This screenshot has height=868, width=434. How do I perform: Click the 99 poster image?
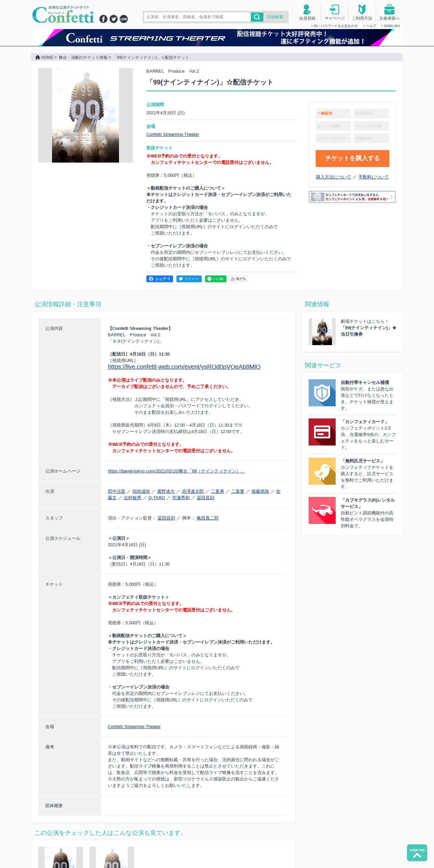point(86,115)
